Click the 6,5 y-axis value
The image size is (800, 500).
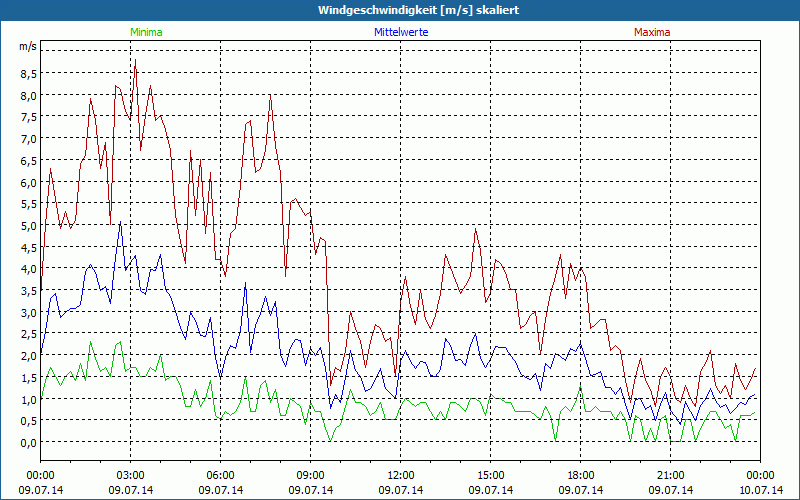coord(29,161)
